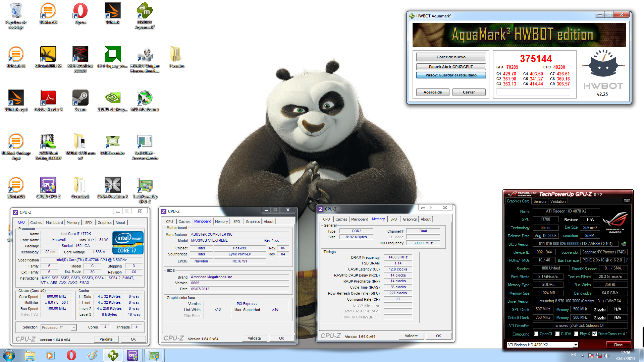Image resolution: width=644 pixels, height=362 pixels.
Task: Click the Core Voltage value 1.536 V
Action: click(x=99, y=252)
